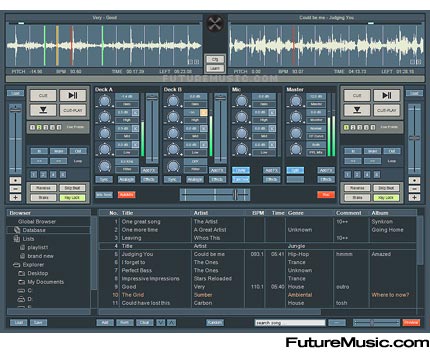
Task: Open Deck B Add FX
Action: [x=217, y=170]
